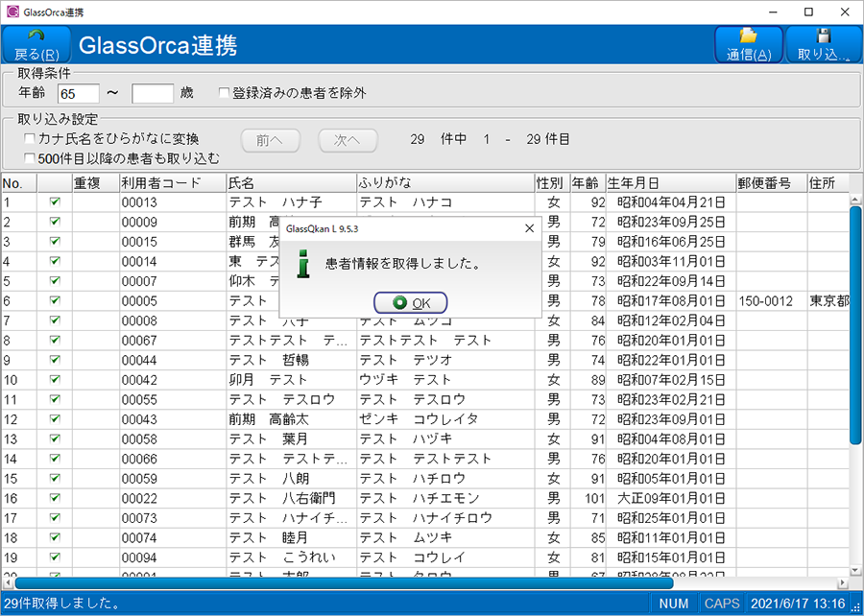Check 500件目以降の患者も取り込む option
This screenshot has width=864, height=616.
[30, 158]
